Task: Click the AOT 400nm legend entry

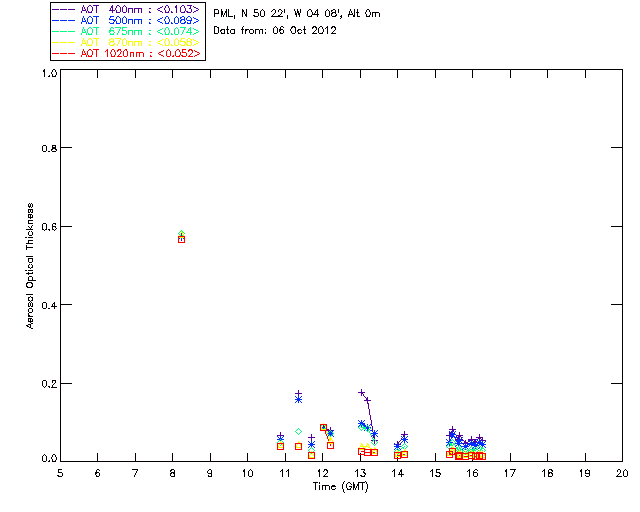Action: [x=127, y=9]
